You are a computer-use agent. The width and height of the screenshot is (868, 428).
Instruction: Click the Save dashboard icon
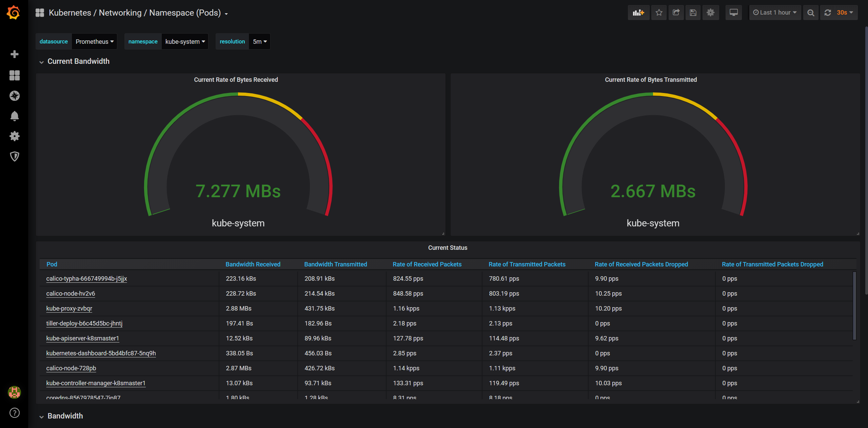click(693, 13)
